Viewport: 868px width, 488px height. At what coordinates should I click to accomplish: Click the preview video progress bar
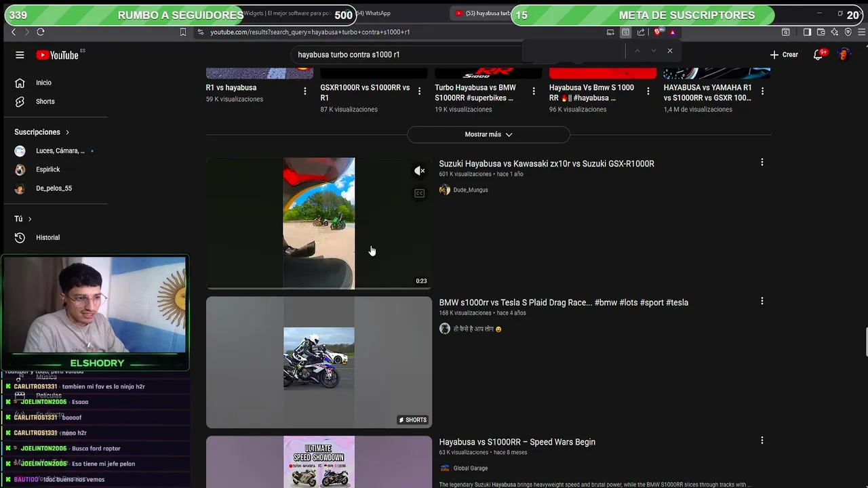click(x=319, y=288)
